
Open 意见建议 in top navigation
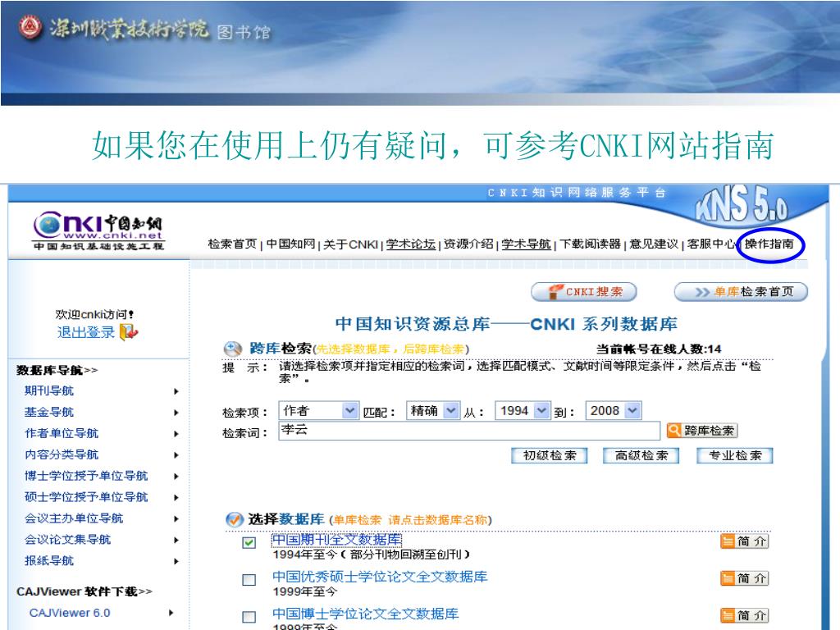pos(654,244)
